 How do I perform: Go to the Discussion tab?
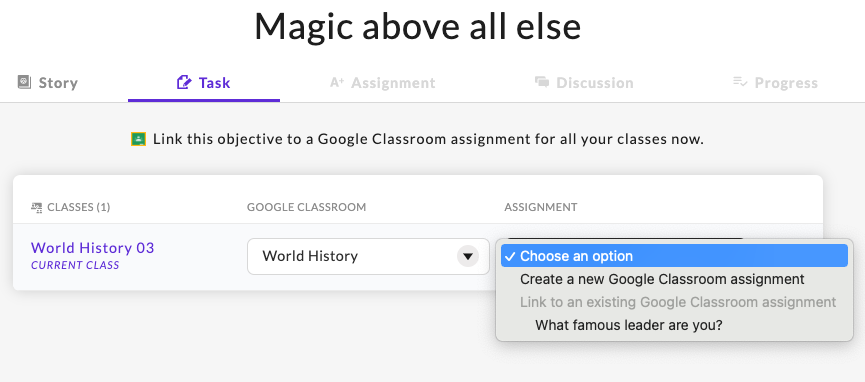584,83
